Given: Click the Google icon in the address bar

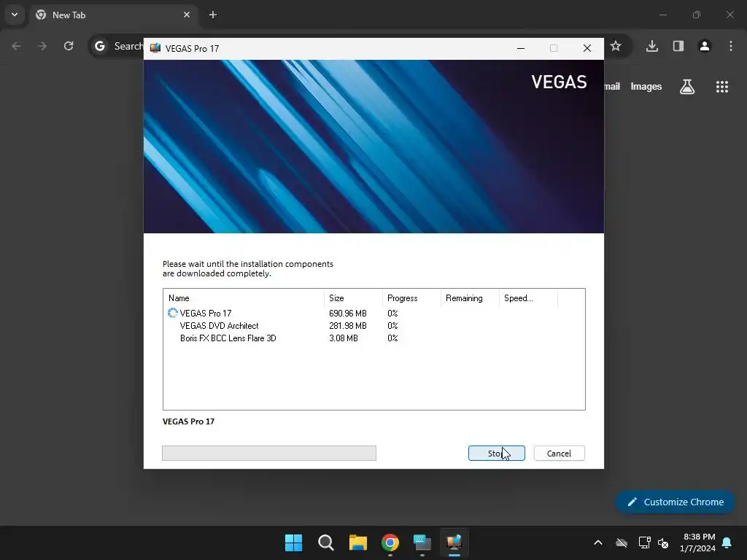Looking at the screenshot, I should 100,46.
